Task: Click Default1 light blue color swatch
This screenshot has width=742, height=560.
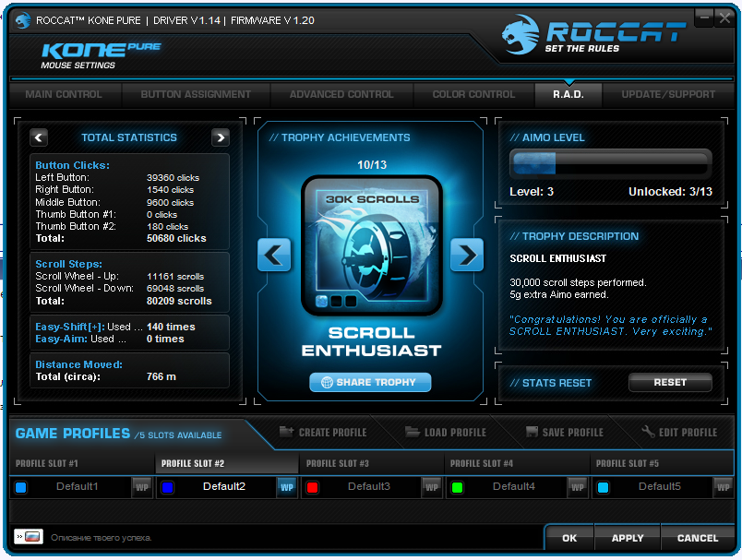Action: pyautogui.click(x=21, y=487)
